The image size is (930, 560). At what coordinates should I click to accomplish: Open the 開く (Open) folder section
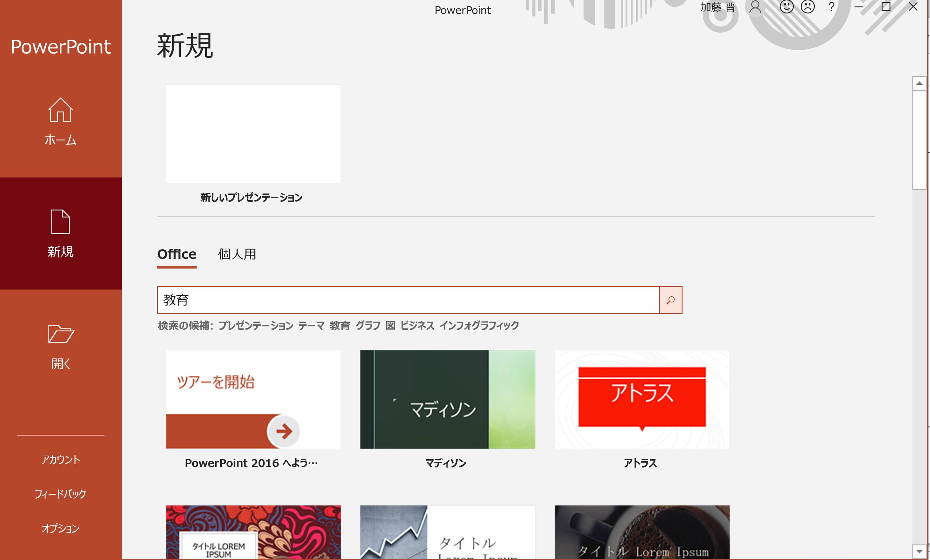(x=60, y=346)
